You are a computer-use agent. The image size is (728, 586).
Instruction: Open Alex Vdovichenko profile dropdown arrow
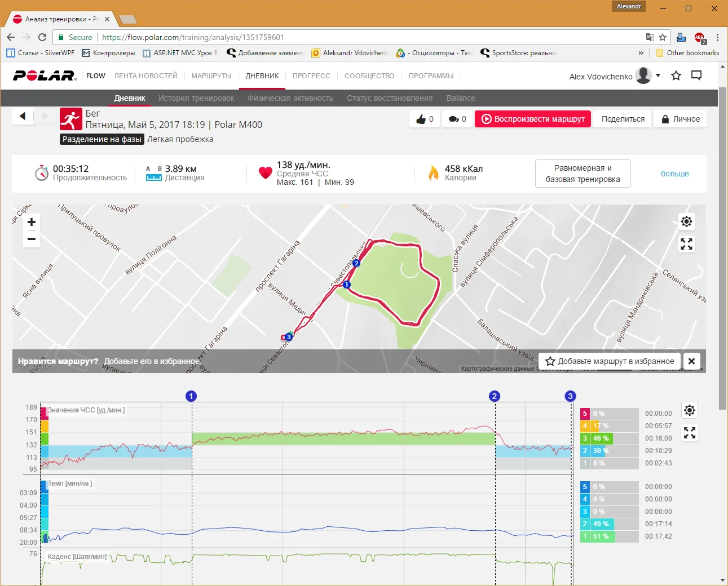pyautogui.click(x=658, y=76)
